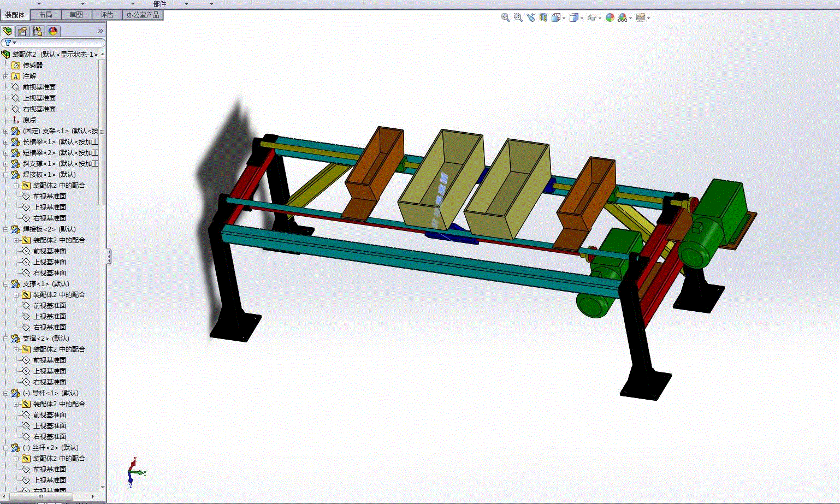
Task: Click the 短横梁<2> component icon
Action: pyautogui.click(x=16, y=153)
